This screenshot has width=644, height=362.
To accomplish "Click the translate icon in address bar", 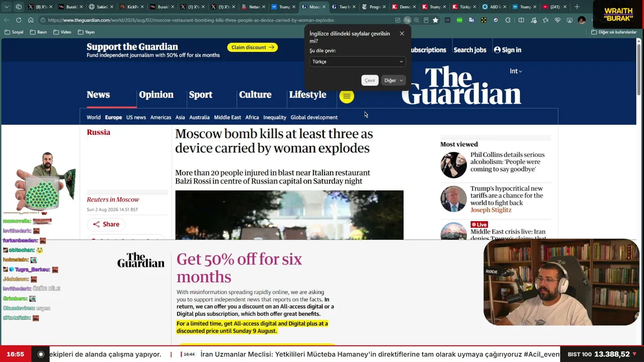I will (x=407, y=20).
